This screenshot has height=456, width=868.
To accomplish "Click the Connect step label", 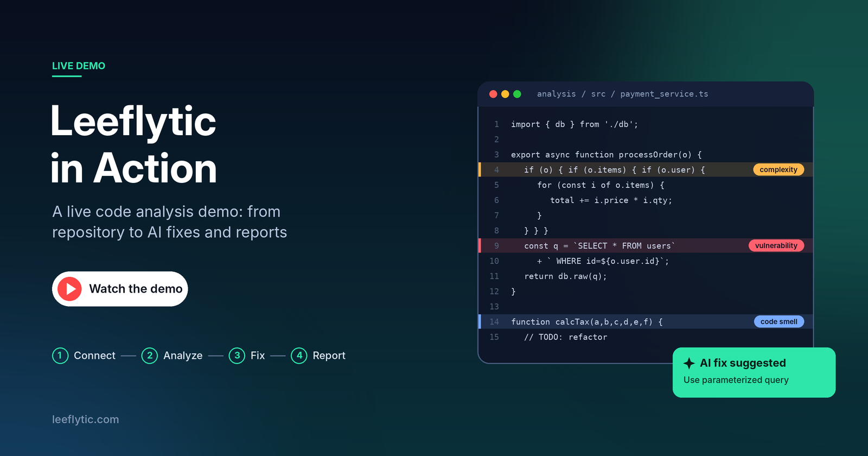I will click(x=94, y=356).
